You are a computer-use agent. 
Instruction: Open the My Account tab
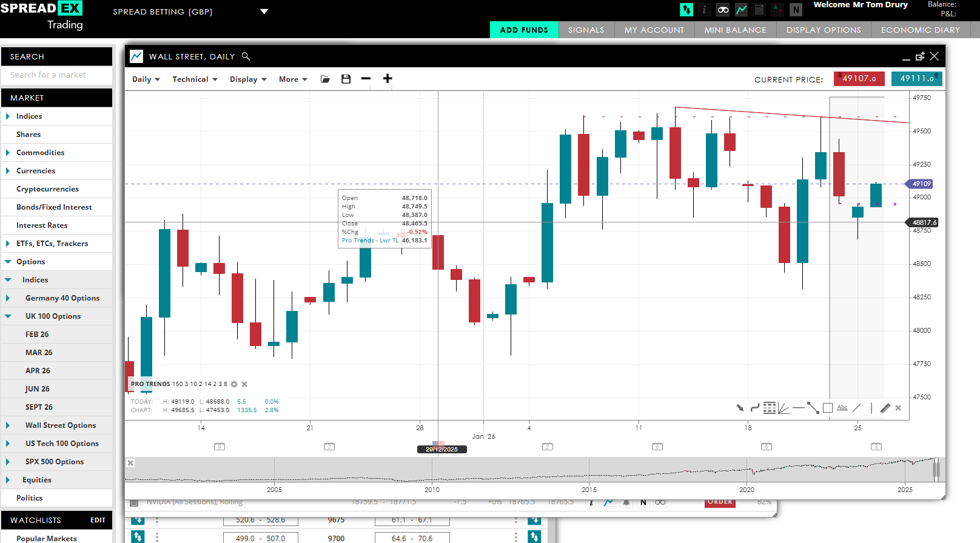click(654, 30)
